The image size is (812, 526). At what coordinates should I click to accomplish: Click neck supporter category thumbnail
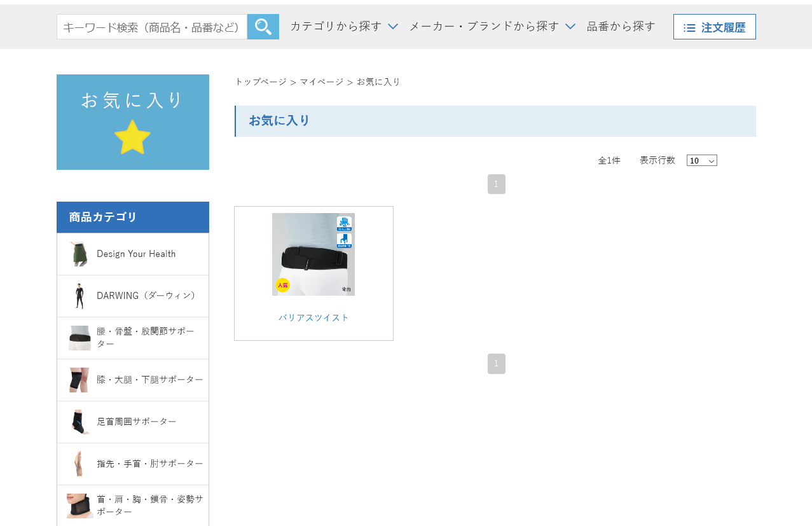point(79,506)
